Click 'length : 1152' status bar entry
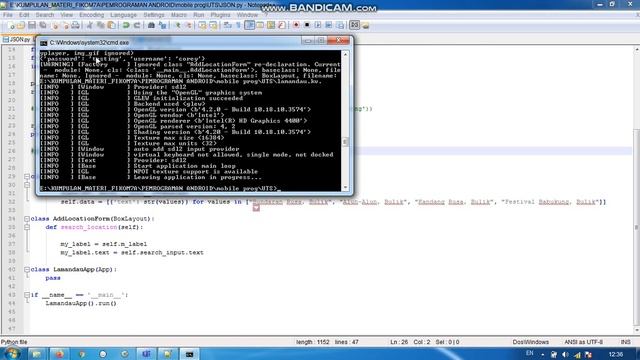This screenshot has height=360, width=640. point(313,342)
